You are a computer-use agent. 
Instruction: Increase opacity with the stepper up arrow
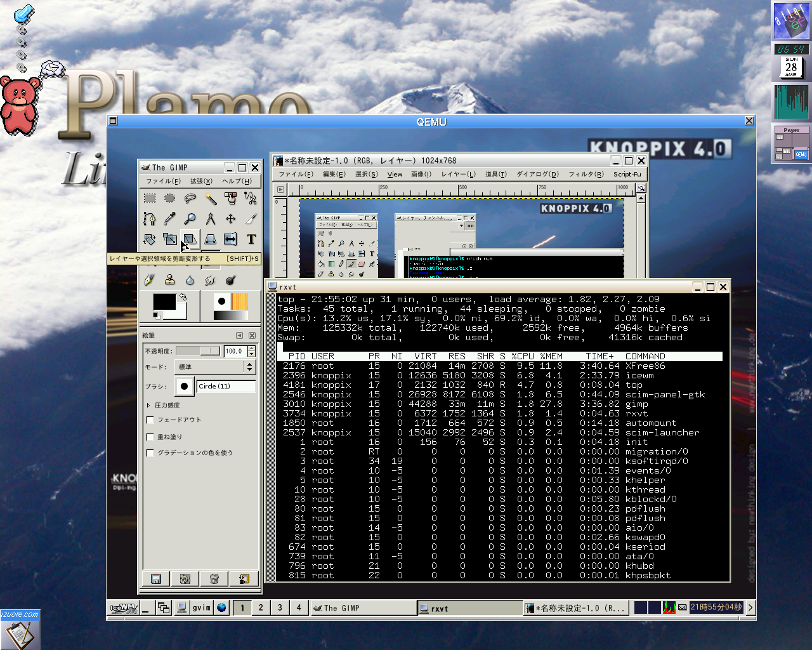pyautogui.click(x=252, y=348)
